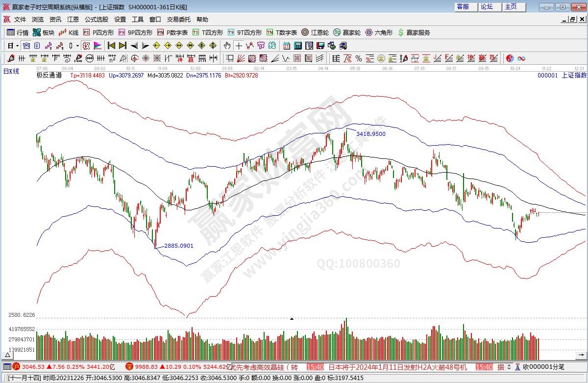
Task: Toggle the highlighted 极反通道 indicator button
Action: click(86, 46)
